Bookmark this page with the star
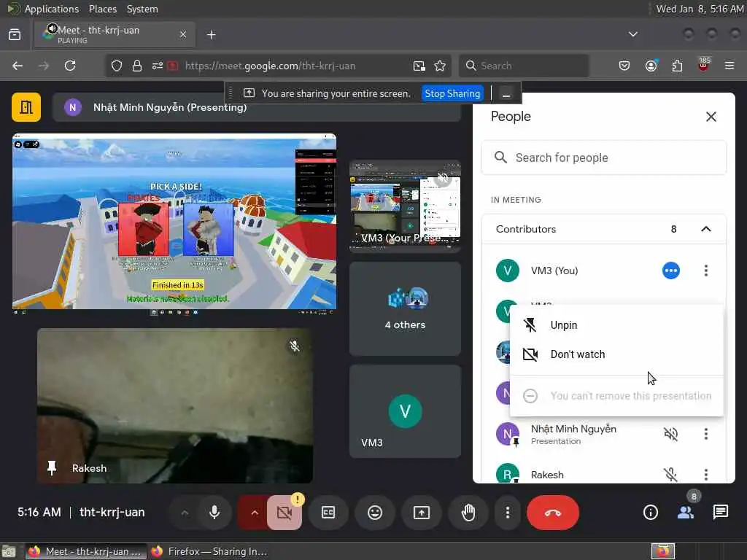This screenshot has height=560, width=747. (x=440, y=66)
